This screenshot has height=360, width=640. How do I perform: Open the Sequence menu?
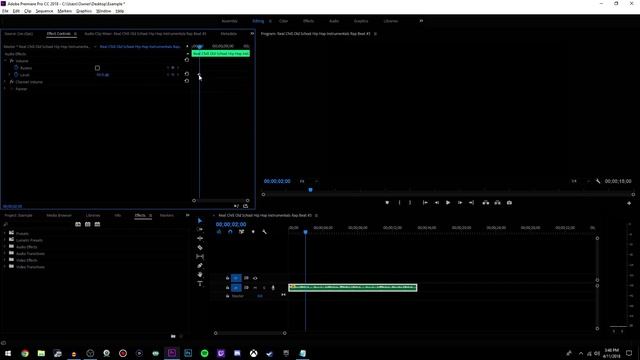44,11
